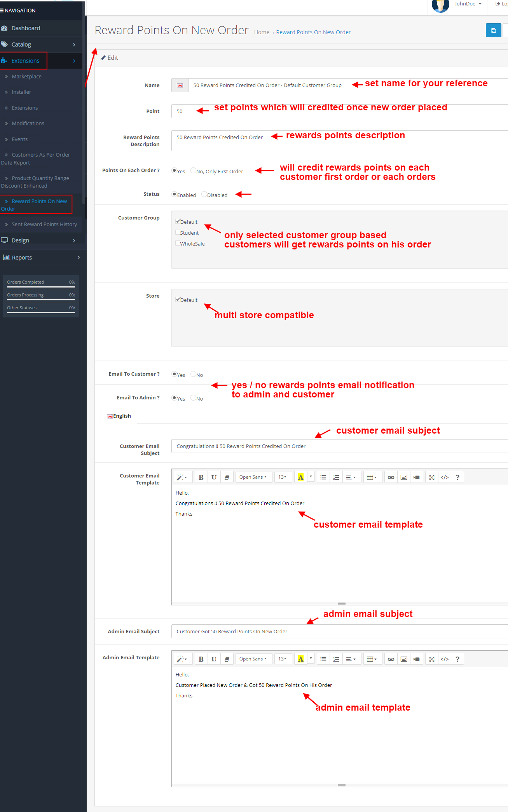Click the Reports chart icon
The width and height of the screenshot is (508, 812).
tap(6, 257)
